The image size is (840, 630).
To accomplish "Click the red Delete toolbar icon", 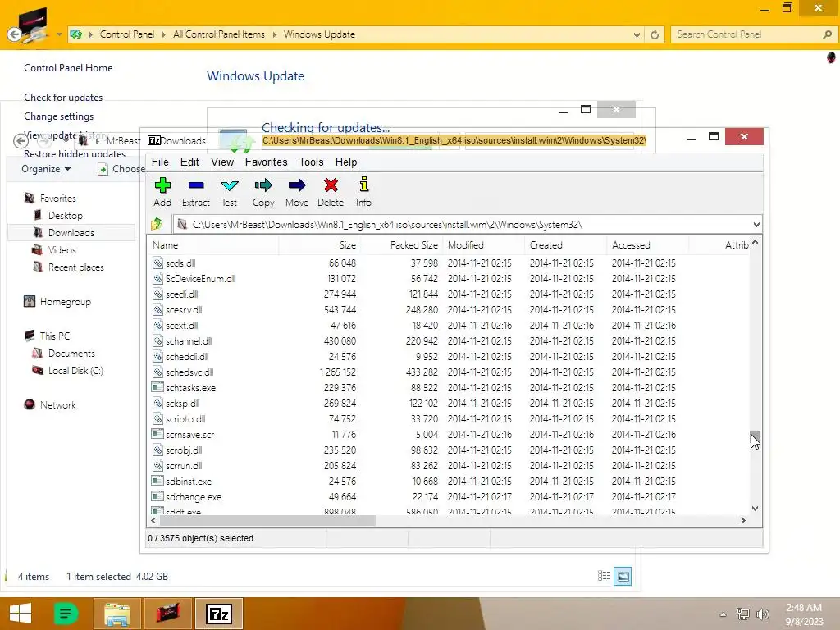I will [331, 185].
